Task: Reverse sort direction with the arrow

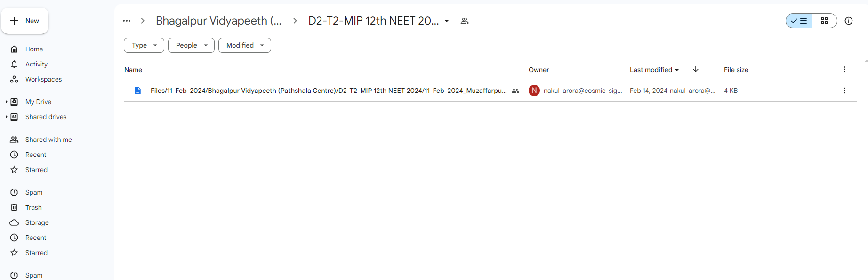Action: tap(696, 69)
